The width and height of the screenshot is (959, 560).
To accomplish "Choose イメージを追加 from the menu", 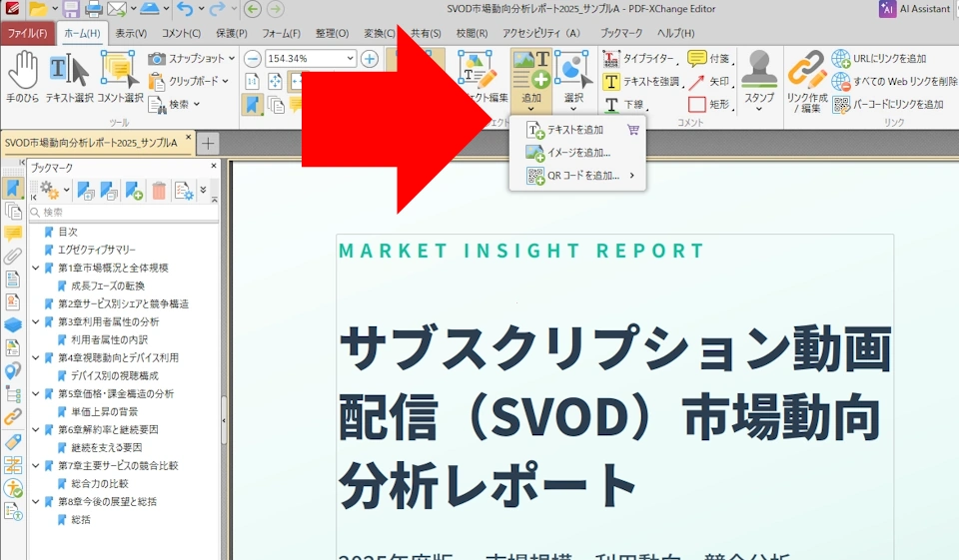I will pyautogui.click(x=578, y=153).
